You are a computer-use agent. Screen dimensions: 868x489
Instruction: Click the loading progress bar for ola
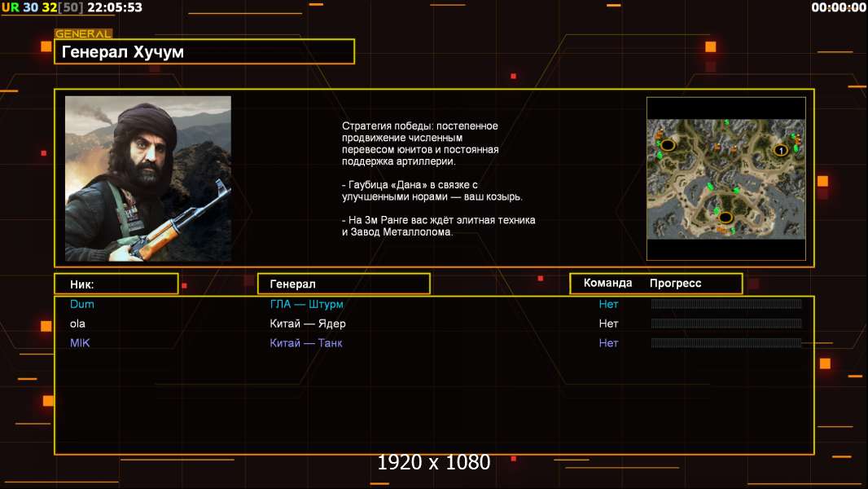pos(726,324)
